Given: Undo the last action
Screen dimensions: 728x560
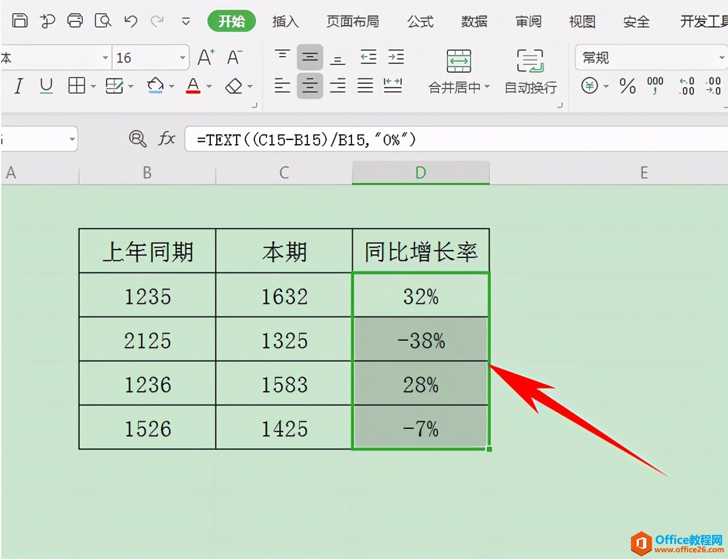Looking at the screenshot, I should (x=130, y=21).
